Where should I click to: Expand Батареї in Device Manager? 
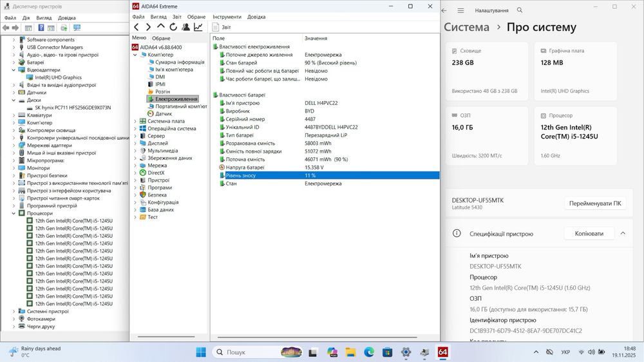pyautogui.click(x=14, y=62)
